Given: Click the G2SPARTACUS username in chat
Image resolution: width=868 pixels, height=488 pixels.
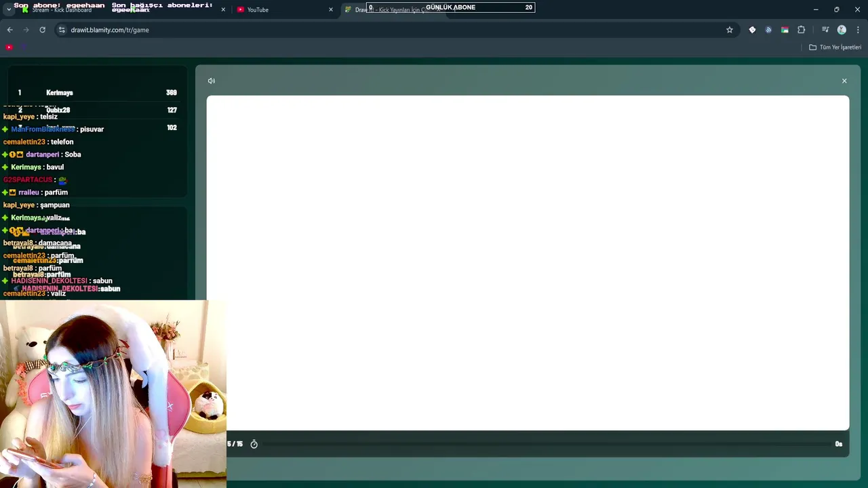Looking at the screenshot, I should pyautogui.click(x=28, y=180).
